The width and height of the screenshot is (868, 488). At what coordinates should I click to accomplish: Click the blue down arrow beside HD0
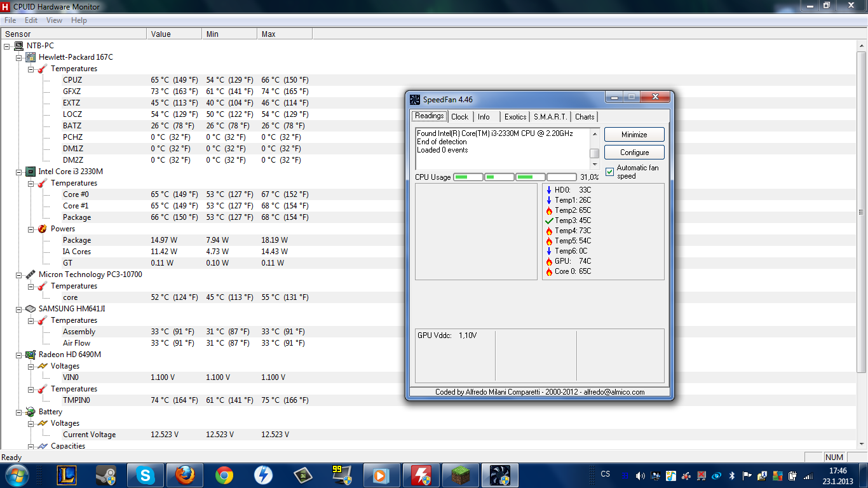tap(549, 190)
